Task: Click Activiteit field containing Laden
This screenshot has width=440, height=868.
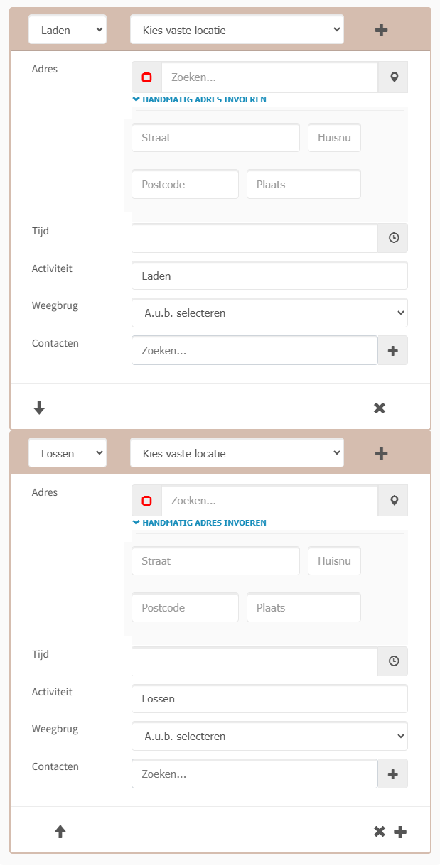Action: pos(269,276)
